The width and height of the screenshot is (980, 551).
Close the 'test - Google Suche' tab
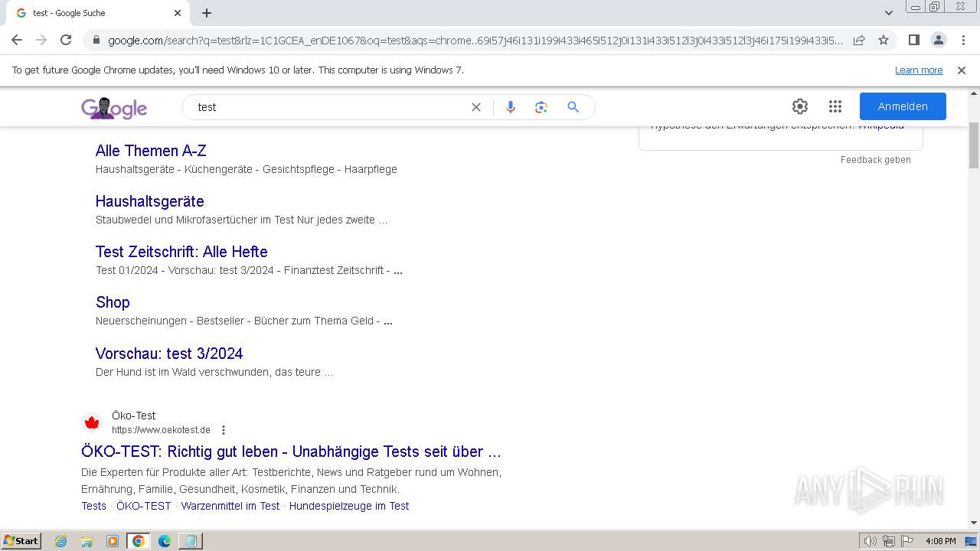coord(178,13)
